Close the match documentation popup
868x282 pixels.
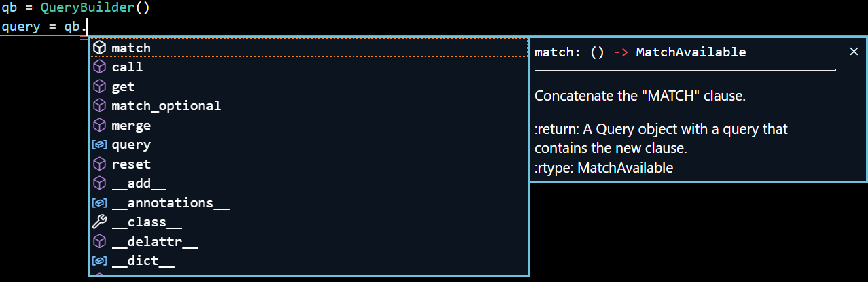(854, 52)
